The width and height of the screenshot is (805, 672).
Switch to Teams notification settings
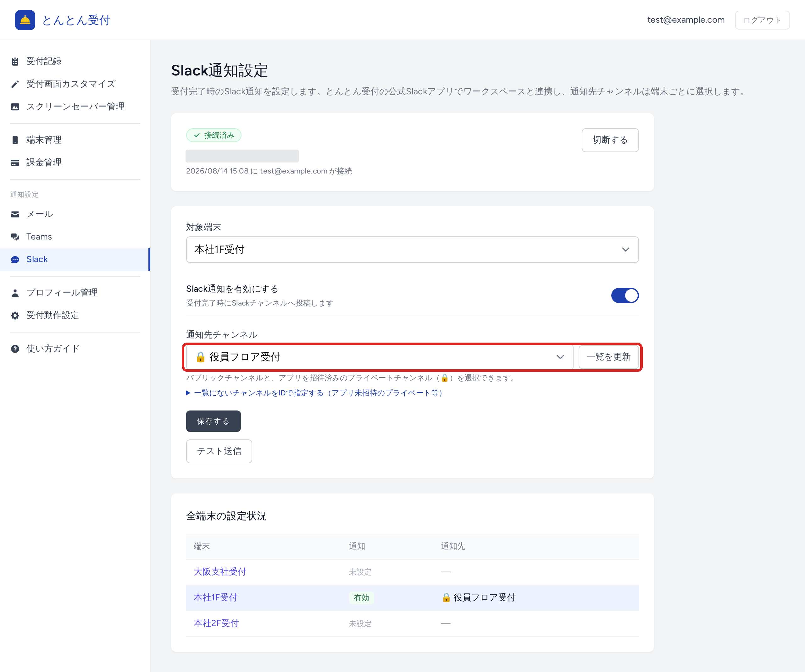(x=75, y=237)
